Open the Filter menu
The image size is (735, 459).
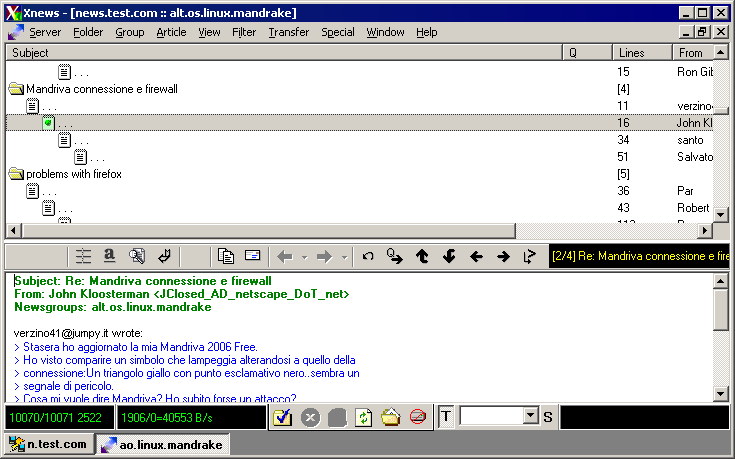click(244, 32)
